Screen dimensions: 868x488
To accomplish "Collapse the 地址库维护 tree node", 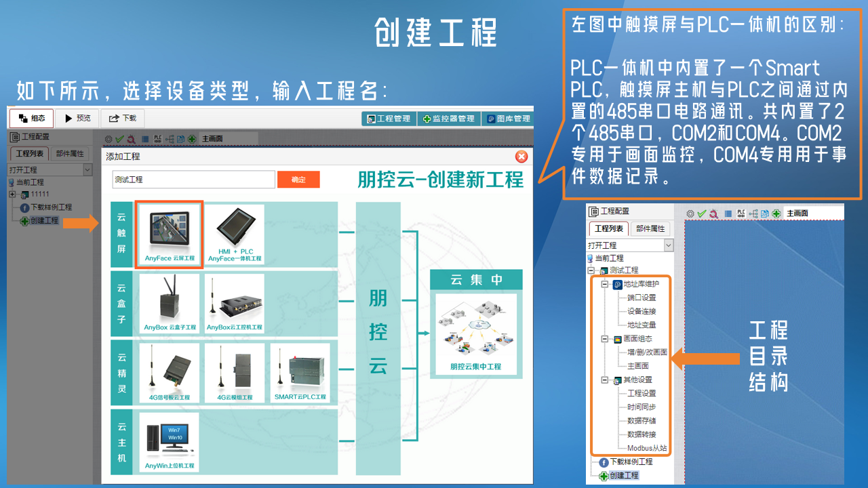I will pos(604,285).
